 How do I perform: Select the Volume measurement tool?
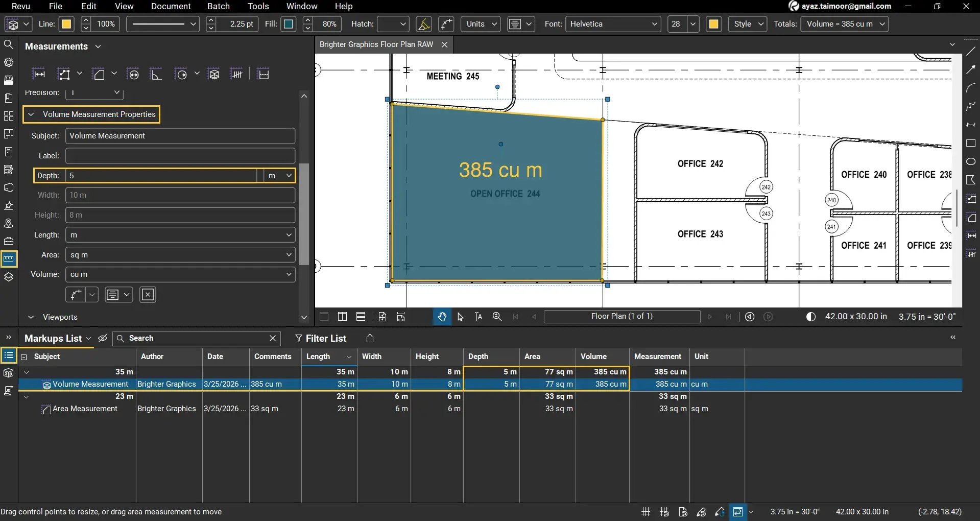[213, 74]
